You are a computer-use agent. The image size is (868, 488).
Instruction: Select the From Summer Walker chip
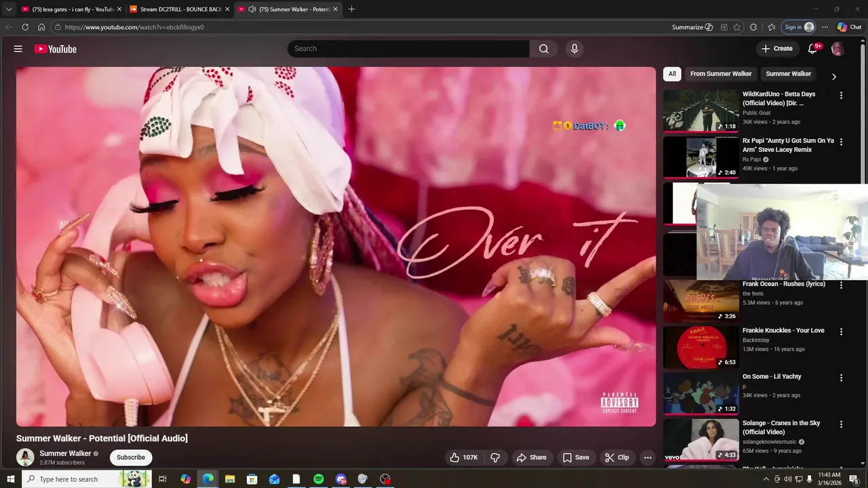721,74
